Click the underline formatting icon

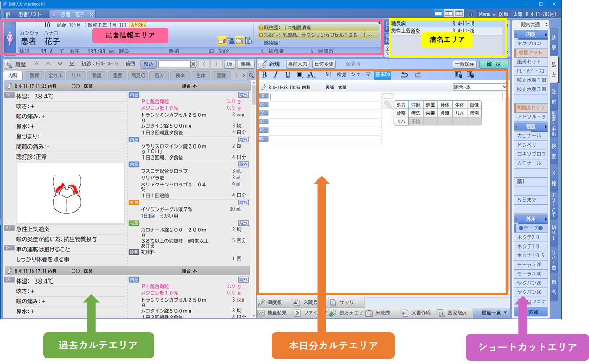coord(288,75)
